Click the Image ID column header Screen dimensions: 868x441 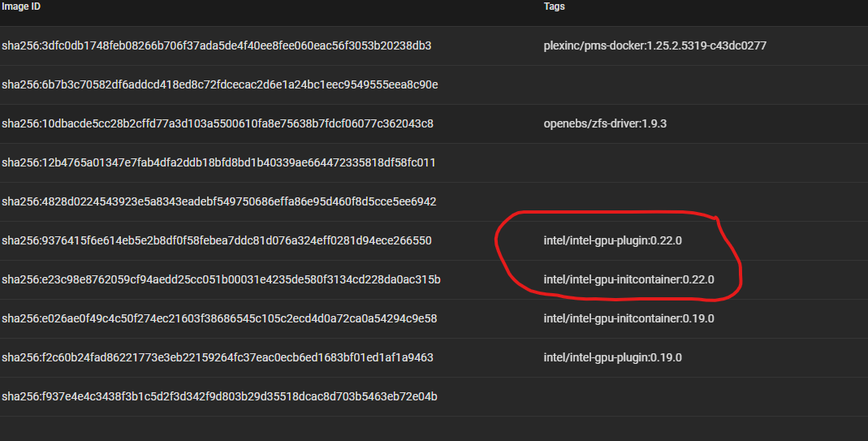tap(21, 6)
